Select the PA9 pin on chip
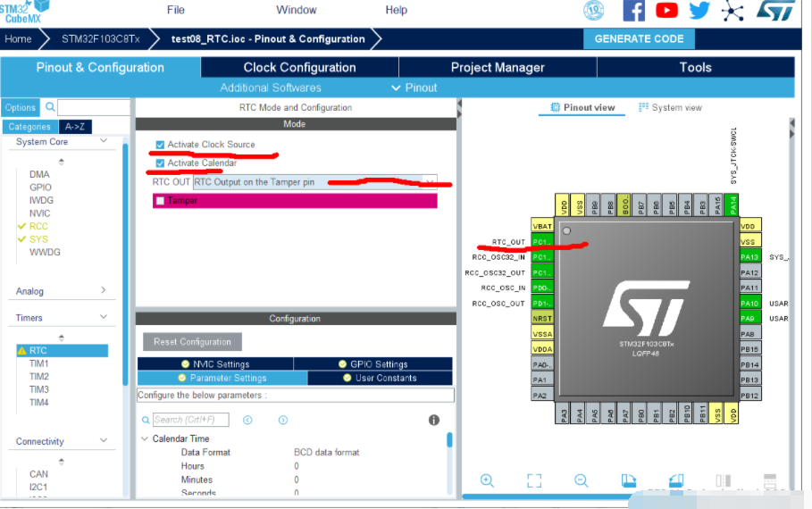 750,319
